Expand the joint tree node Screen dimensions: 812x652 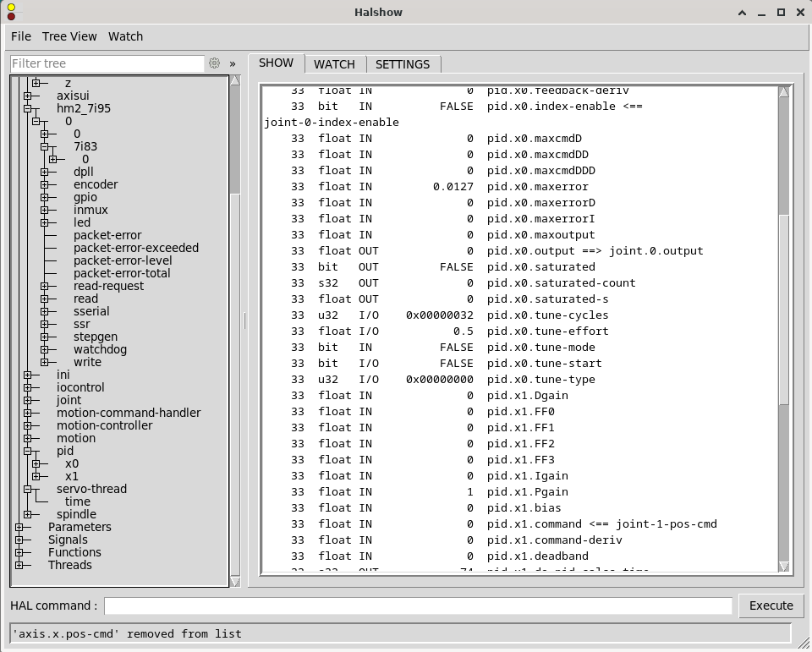coord(27,400)
